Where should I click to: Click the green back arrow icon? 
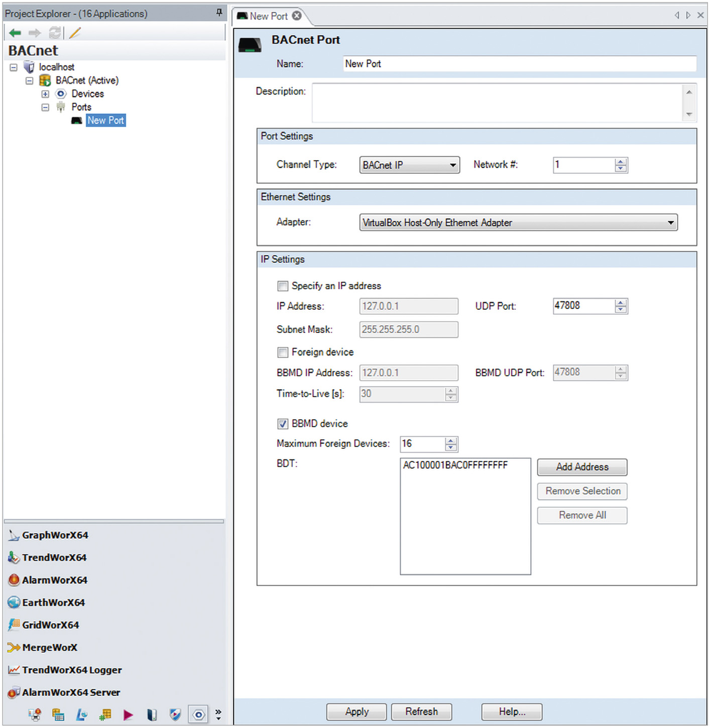(15, 33)
